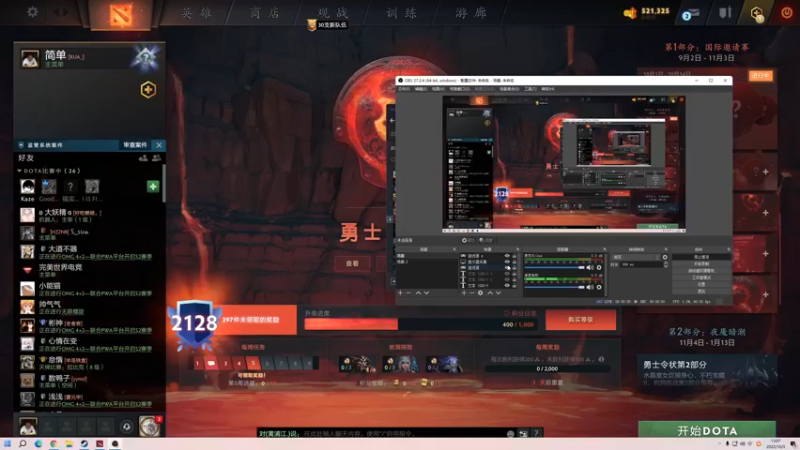
Task: Open transition properties gear in OBS
Action: (x=665, y=257)
